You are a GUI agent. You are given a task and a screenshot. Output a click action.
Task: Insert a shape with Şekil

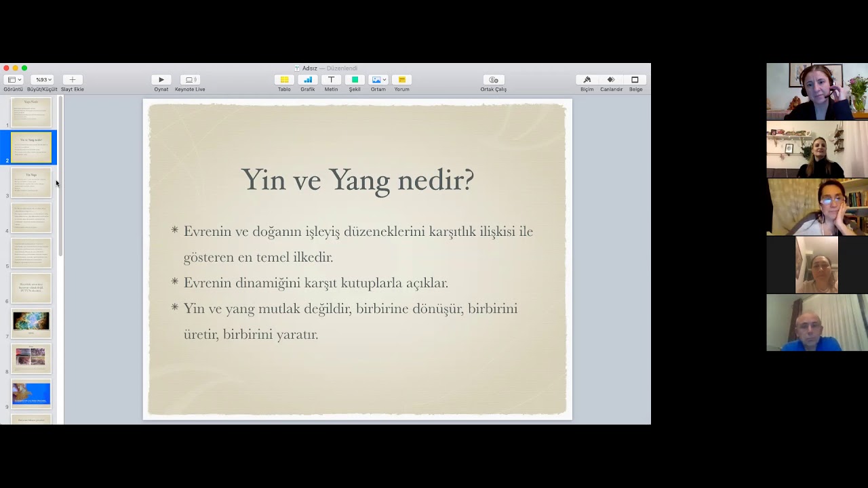(355, 80)
